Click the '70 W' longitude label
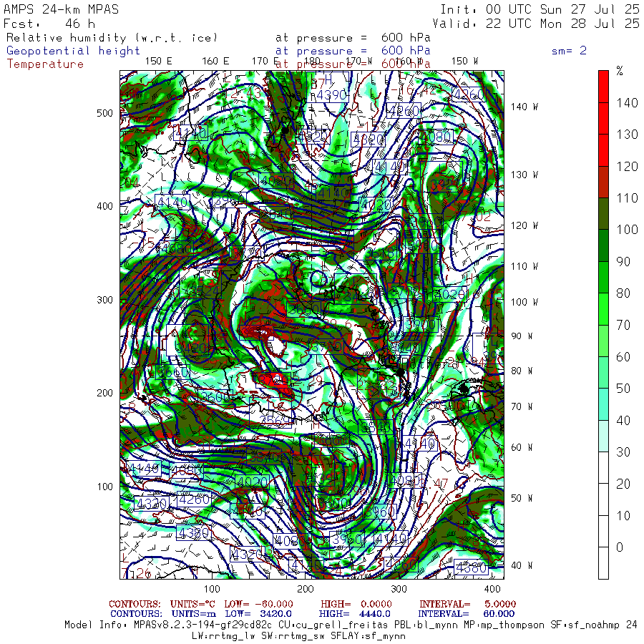644x644 pixels. pos(522,406)
